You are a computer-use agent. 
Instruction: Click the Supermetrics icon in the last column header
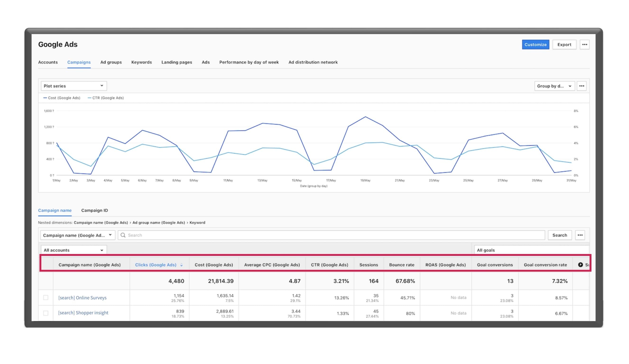coord(581,265)
